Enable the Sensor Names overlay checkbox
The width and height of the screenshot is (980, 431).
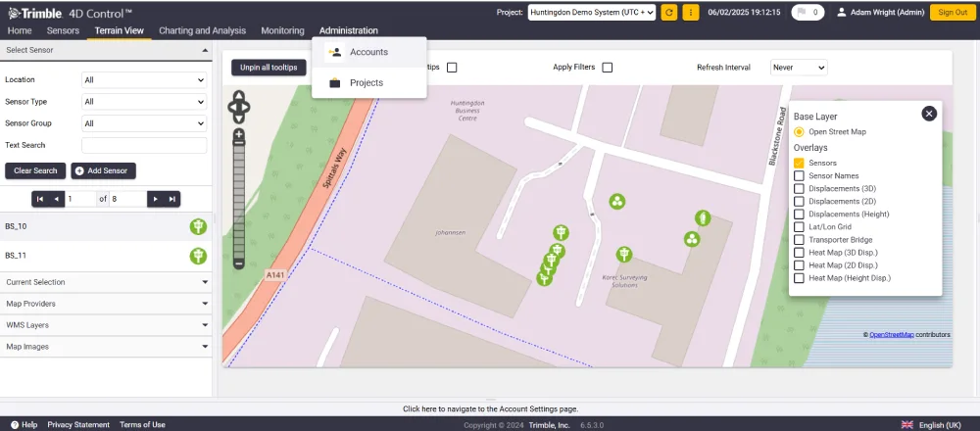pyautogui.click(x=799, y=175)
